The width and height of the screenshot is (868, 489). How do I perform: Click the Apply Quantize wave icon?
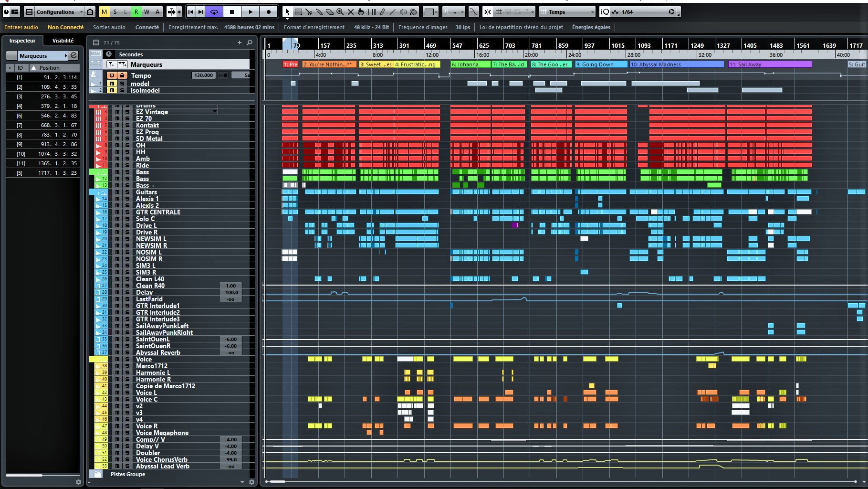[615, 12]
